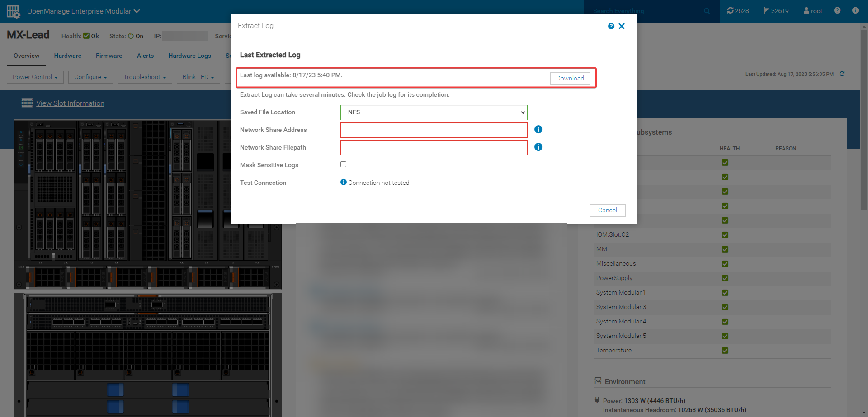Image resolution: width=868 pixels, height=417 pixels.
Task: Open the Troubleshoot dropdown
Action: pos(145,77)
